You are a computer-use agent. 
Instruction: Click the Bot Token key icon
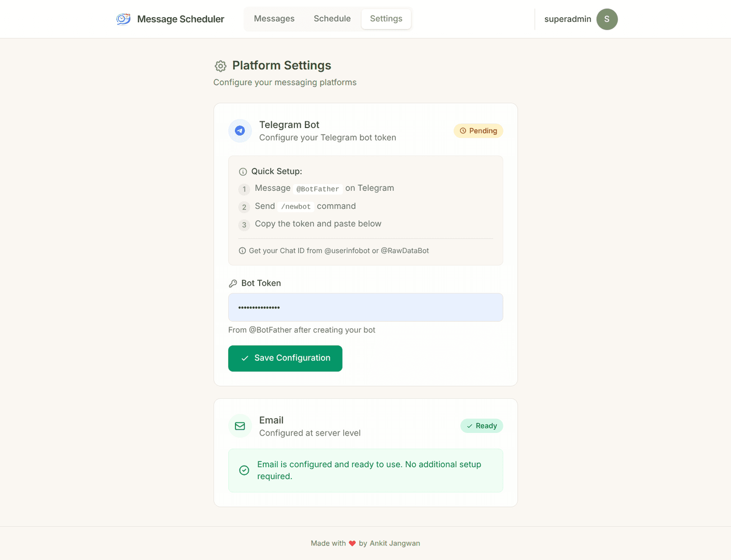[x=233, y=284]
